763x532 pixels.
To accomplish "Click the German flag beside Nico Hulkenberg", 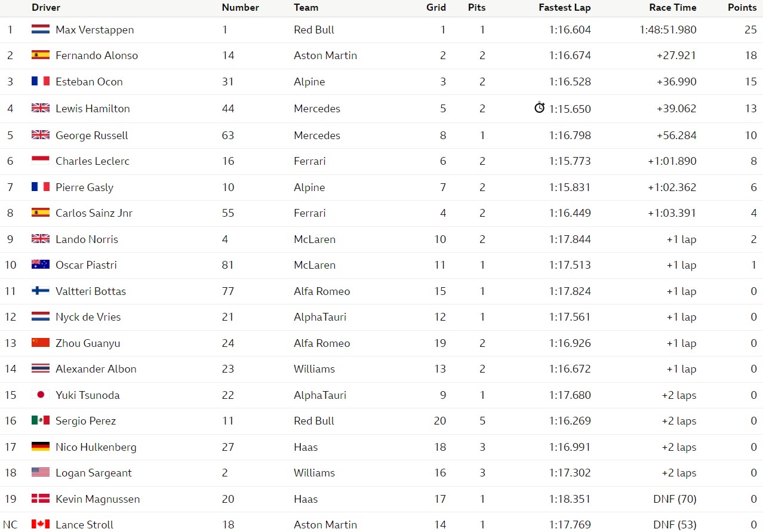I will pos(41,447).
